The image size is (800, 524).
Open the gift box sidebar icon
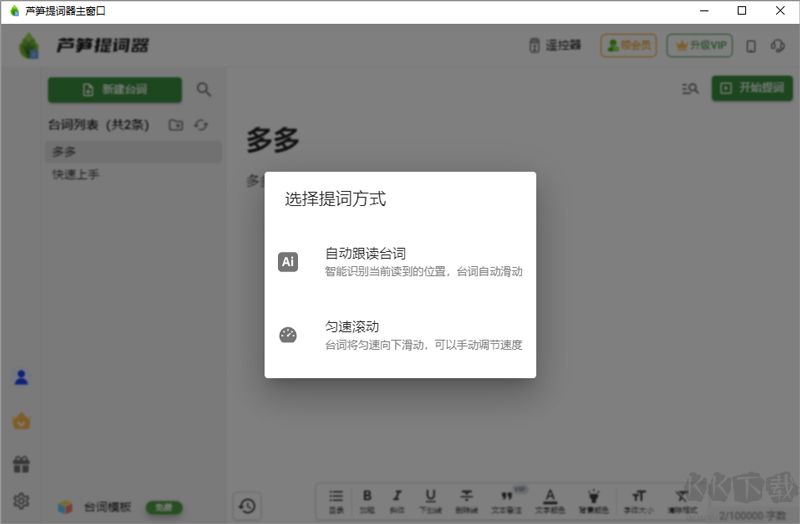(21, 464)
